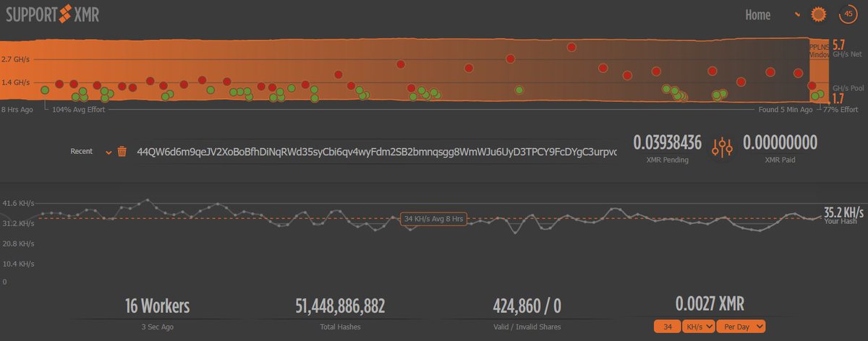Click the 0.00000000 XMR Paid value

click(780, 142)
